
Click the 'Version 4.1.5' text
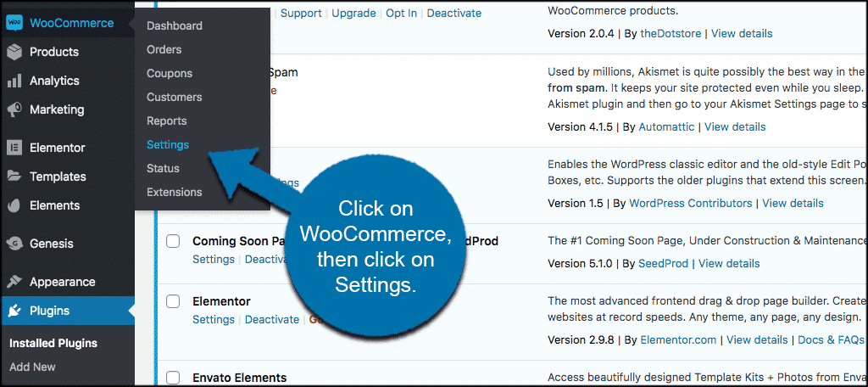click(580, 127)
